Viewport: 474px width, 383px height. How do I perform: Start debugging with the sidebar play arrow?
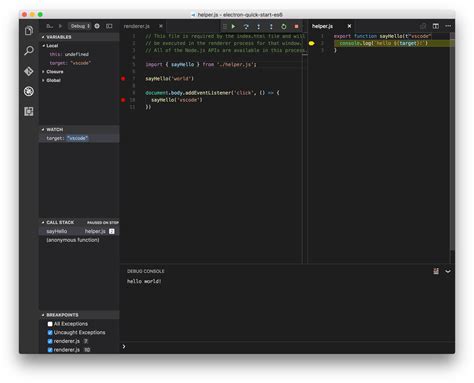[x=60, y=26]
